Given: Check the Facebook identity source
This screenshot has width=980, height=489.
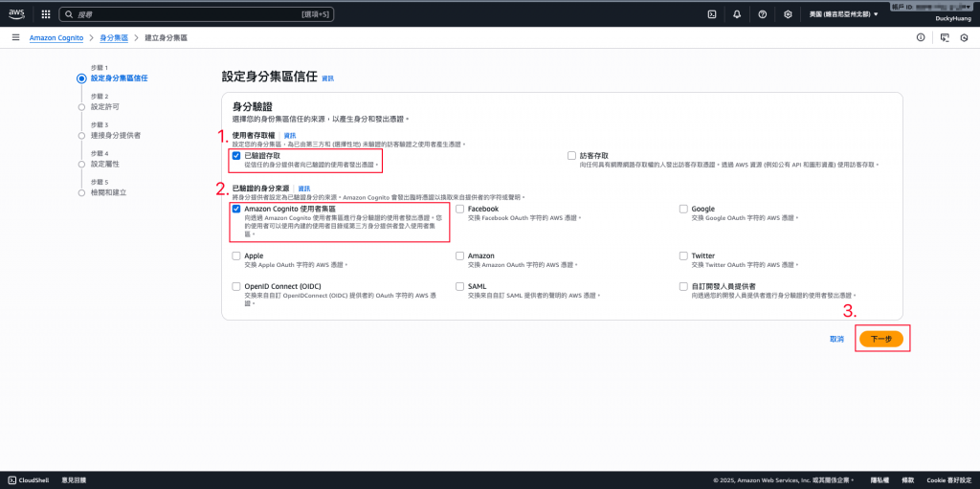Looking at the screenshot, I should pos(460,209).
